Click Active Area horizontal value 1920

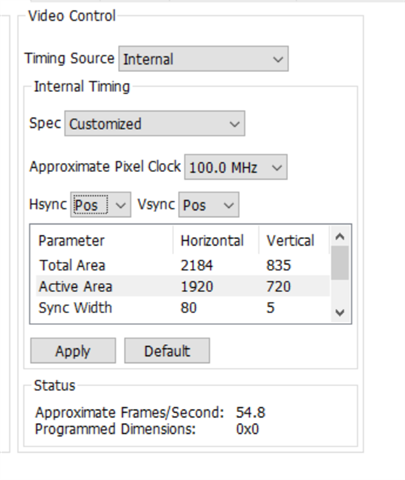(x=197, y=286)
